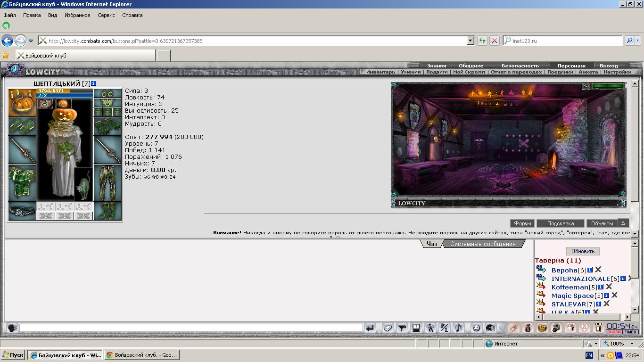Image resolution: width=644 pixels, height=362 pixels.
Task: Click the magic wand icon in bottom bar
Action: tap(514, 328)
